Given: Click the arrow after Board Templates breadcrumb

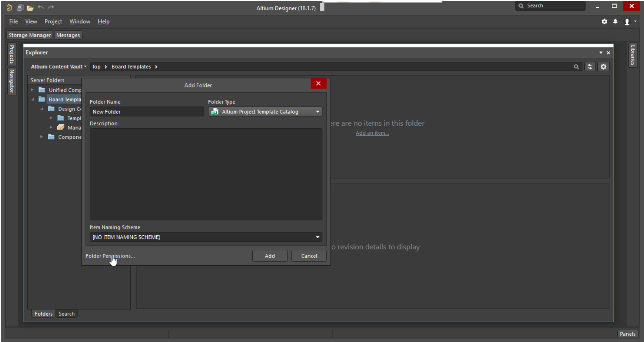Looking at the screenshot, I should click(x=156, y=67).
